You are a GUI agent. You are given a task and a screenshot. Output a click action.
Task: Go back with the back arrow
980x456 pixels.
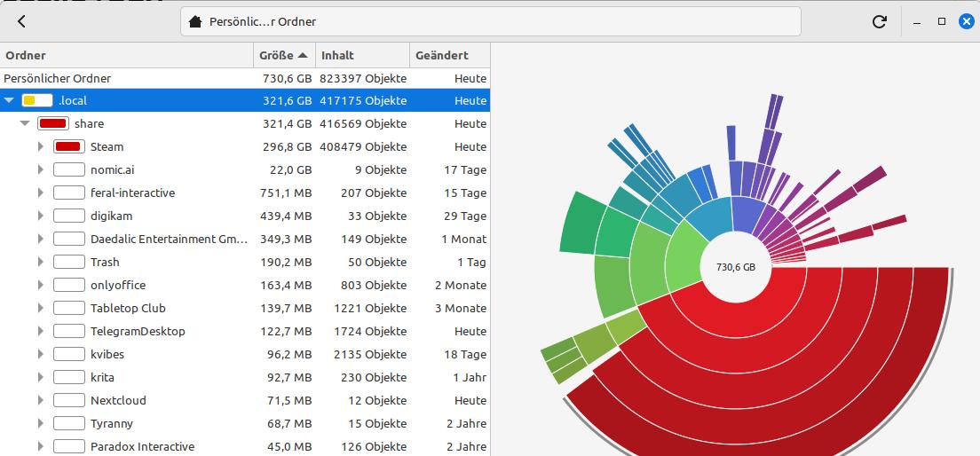(x=21, y=21)
